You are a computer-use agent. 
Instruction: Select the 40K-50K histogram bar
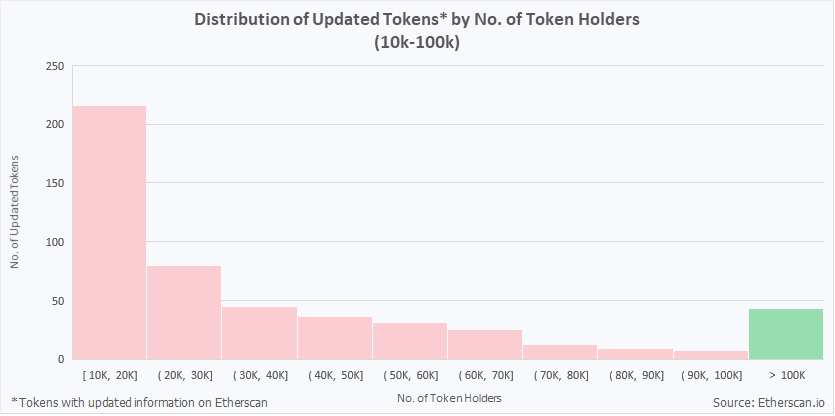click(334, 338)
